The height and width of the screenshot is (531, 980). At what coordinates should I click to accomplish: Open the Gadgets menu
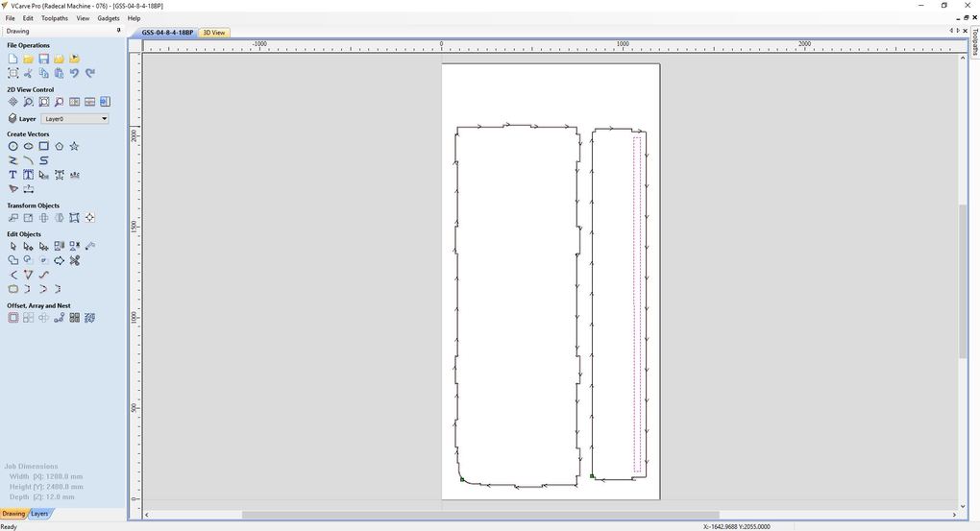[109, 18]
